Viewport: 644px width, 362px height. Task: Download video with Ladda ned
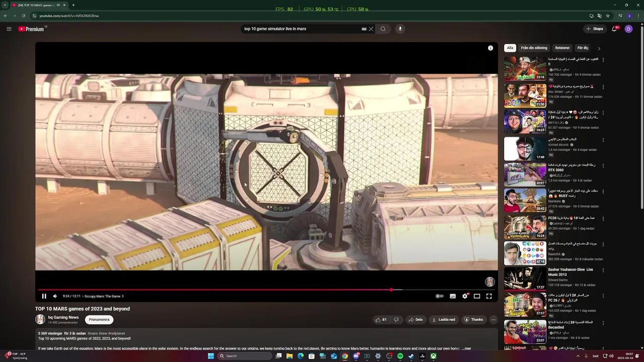pyautogui.click(x=443, y=320)
